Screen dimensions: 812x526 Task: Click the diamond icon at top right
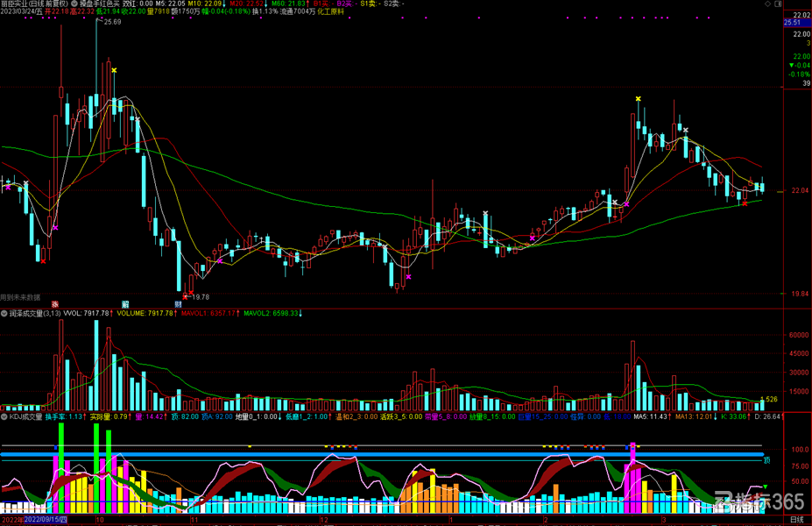coord(767,4)
